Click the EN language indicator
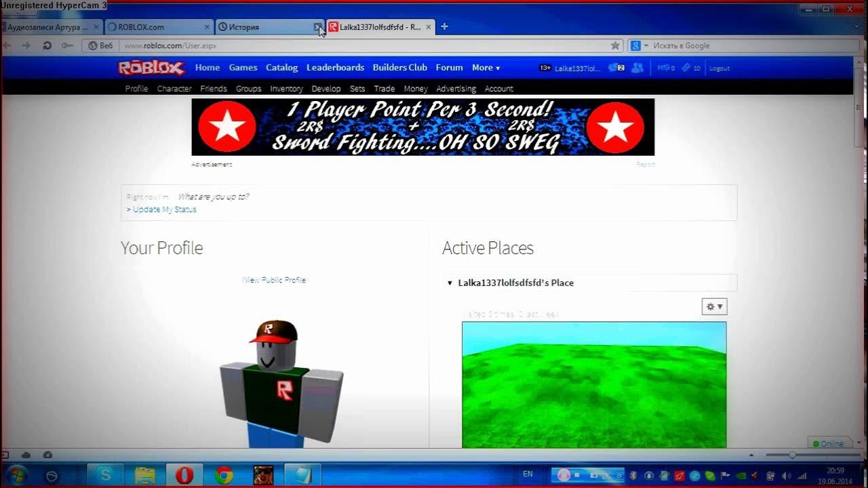Viewport: 868px width, 488px height. coord(528,473)
